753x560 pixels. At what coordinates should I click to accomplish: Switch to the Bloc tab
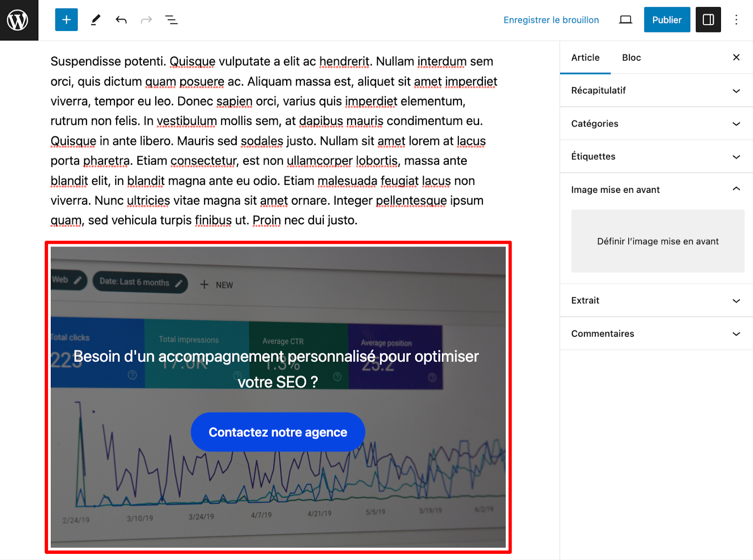(631, 58)
